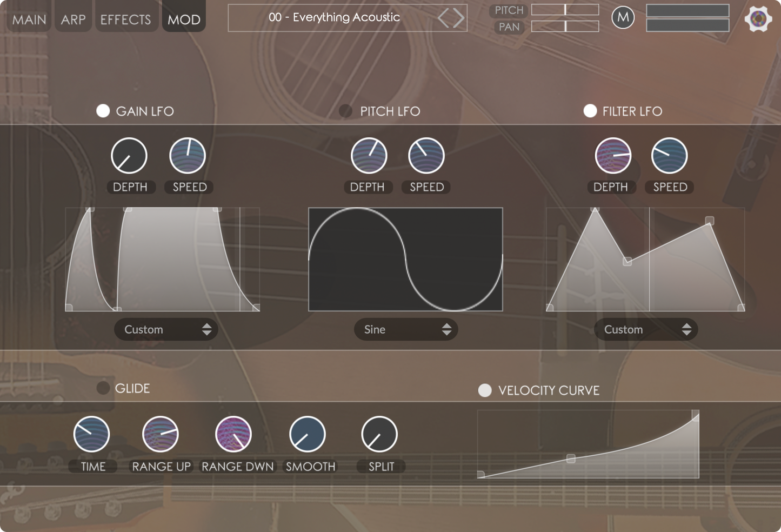781x532 pixels.
Task: Click the circular M button
Action: [x=623, y=18]
